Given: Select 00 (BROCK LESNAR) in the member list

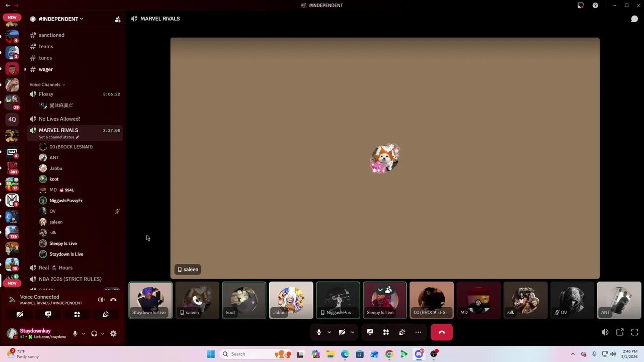Looking at the screenshot, I should 80,147.
